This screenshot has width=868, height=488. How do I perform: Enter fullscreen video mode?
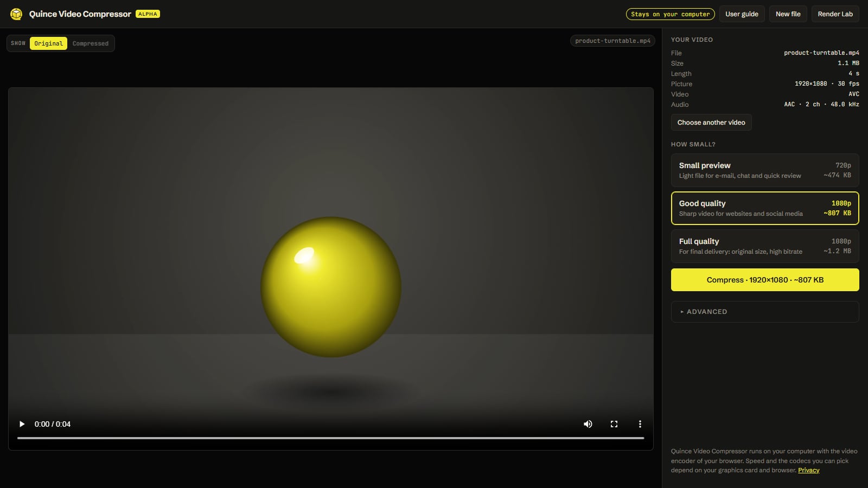[x=614, y=424]
